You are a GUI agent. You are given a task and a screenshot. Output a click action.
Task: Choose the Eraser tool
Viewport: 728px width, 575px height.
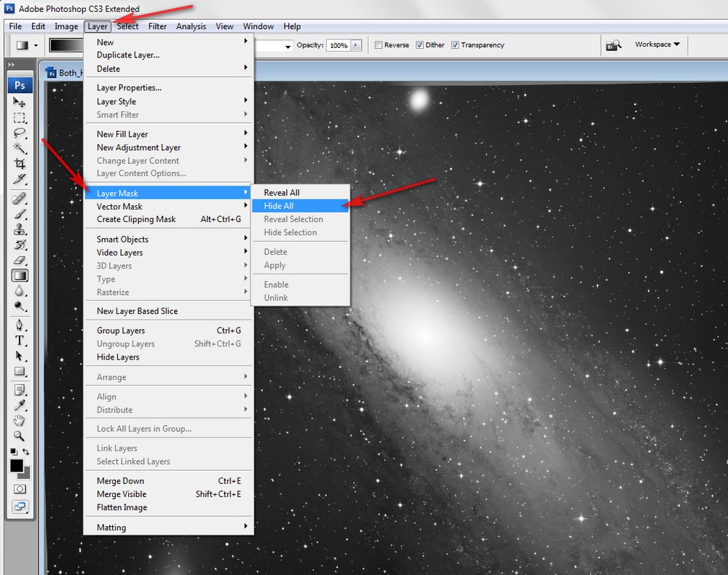(x=20, y=260)
